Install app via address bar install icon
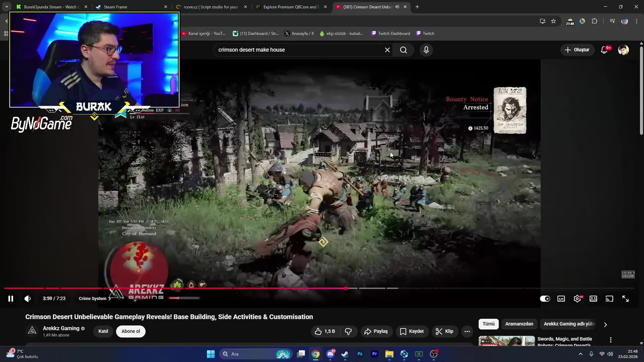The height and width of the screenshot is (362, 644). pyautogui.click(x=542, y=21)
